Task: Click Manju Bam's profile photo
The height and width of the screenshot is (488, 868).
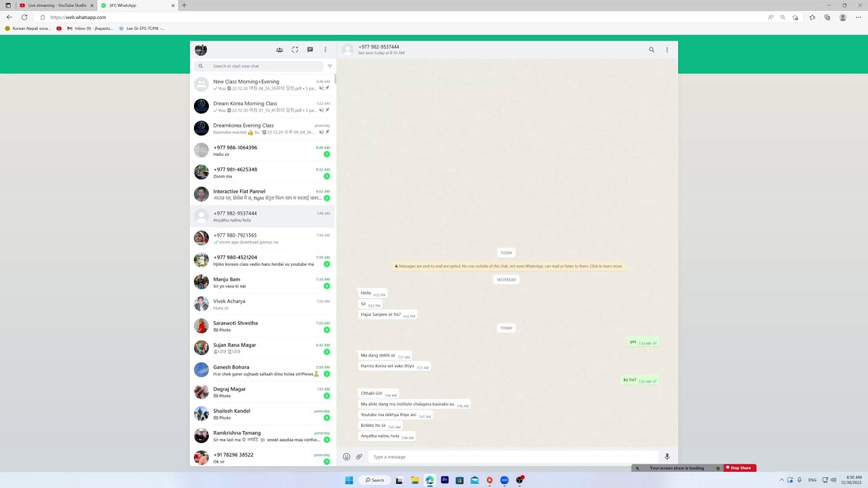Action: (x=201, y=282)
